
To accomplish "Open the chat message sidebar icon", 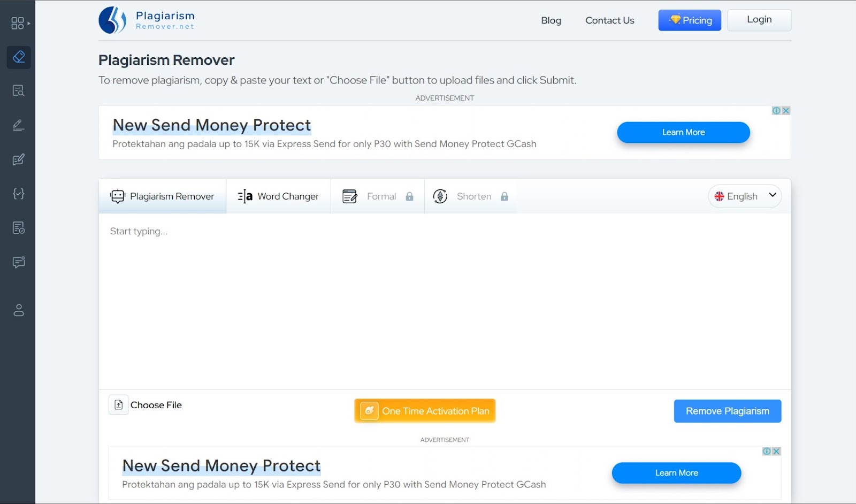I will (x=19, y=262).
